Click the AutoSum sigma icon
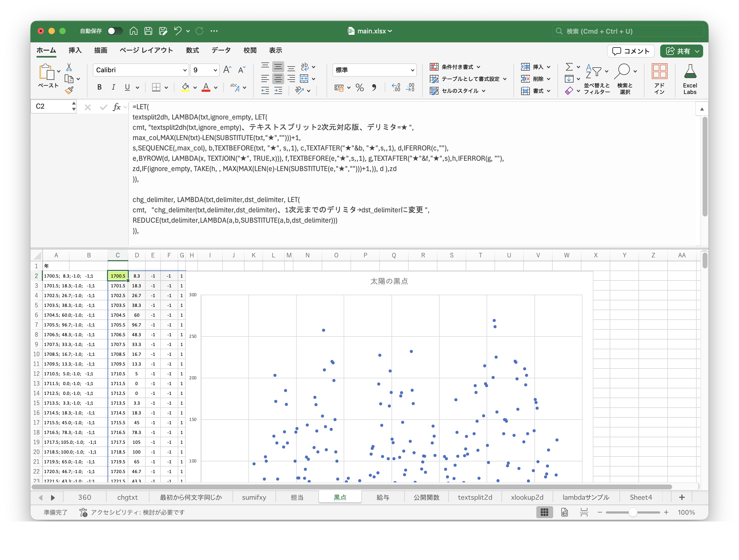739x560 pixels. 569,67
